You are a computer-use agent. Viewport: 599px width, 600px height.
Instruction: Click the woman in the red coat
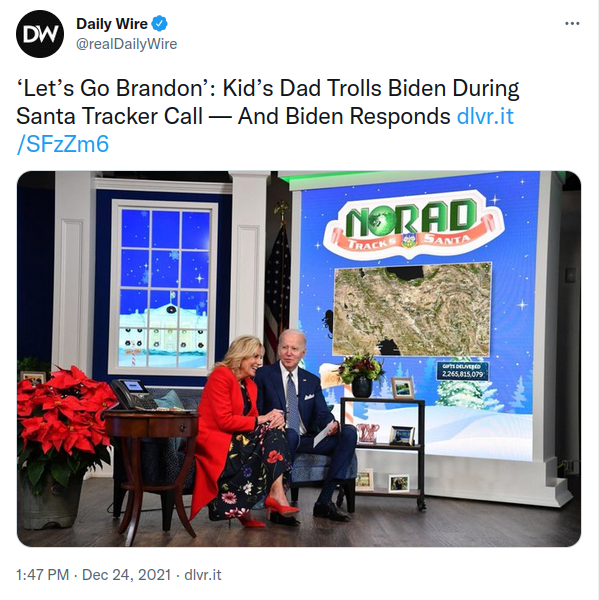click(x=242, y=431)
